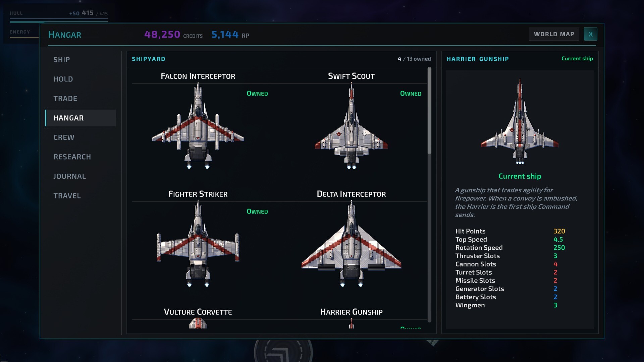Open the Hold menu section
The width and height of the screenshot is (644, 362).
80,79
